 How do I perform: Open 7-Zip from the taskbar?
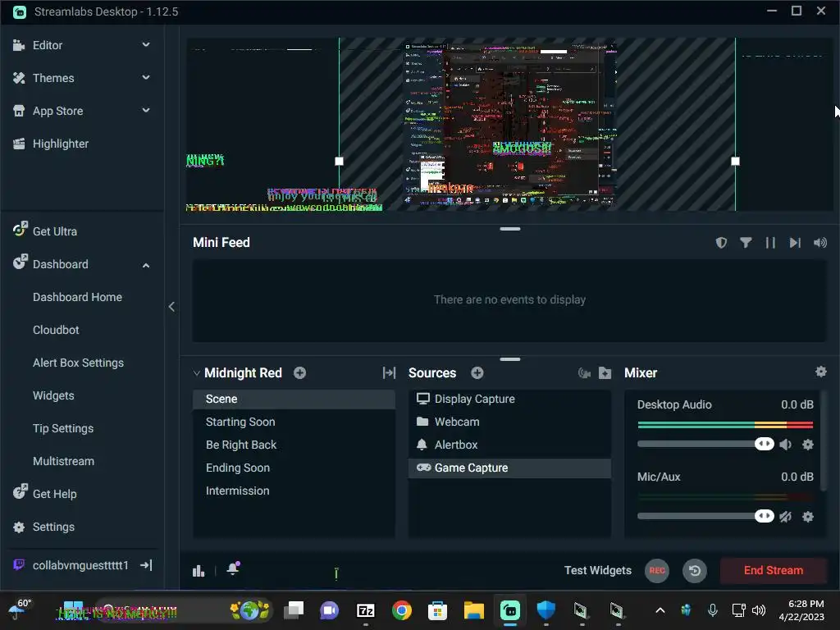(365, 610)
